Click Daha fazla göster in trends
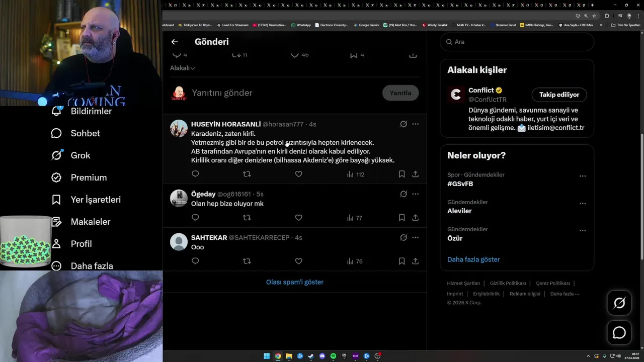The height and width of the screenshot is (362, 644). 473,259
